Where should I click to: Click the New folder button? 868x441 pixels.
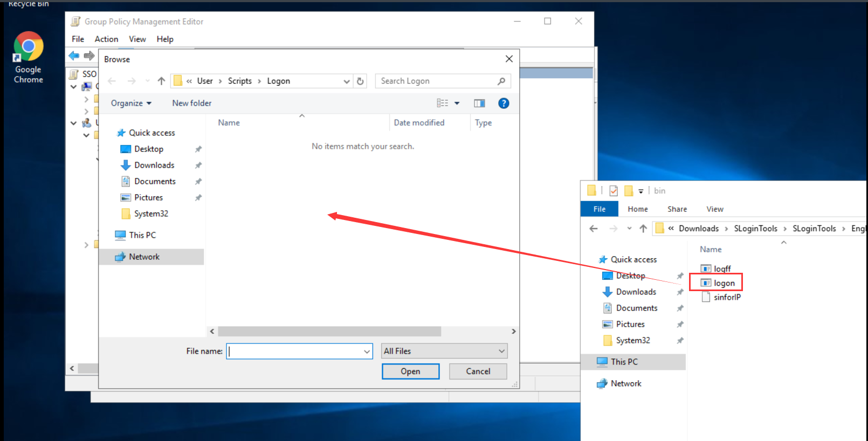coord(191,103)
